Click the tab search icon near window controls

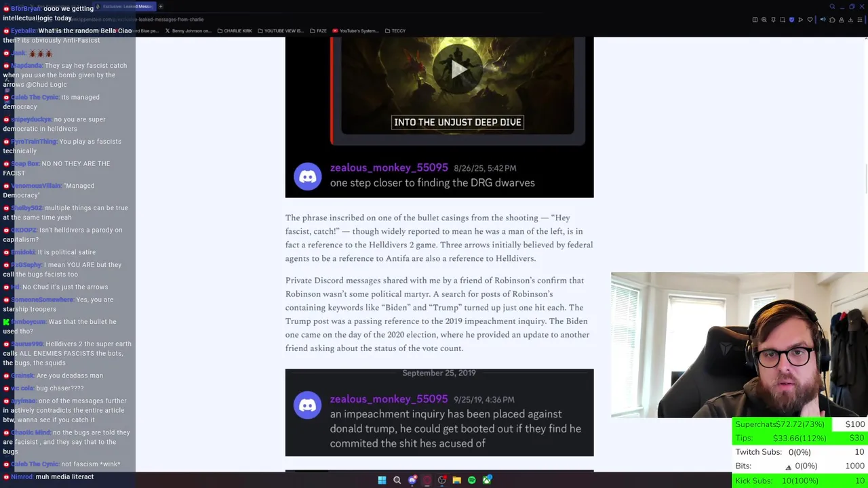(832, 7)
